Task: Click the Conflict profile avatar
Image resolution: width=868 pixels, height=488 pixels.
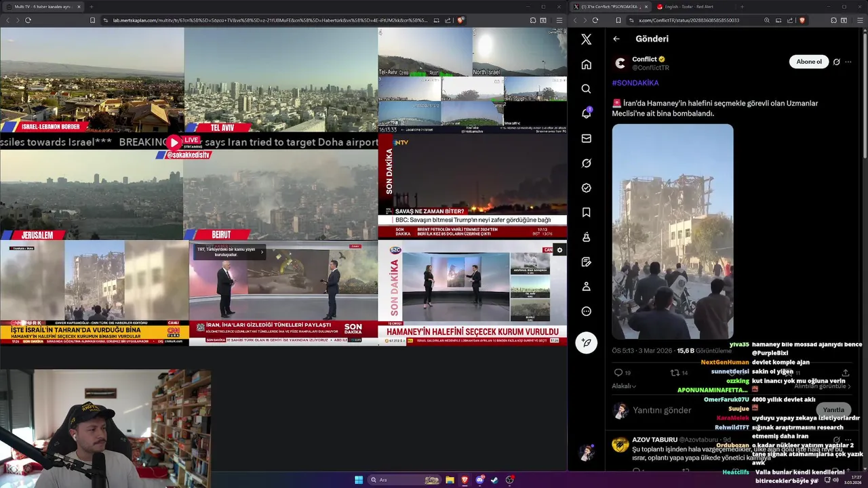Action: [620, 63]
